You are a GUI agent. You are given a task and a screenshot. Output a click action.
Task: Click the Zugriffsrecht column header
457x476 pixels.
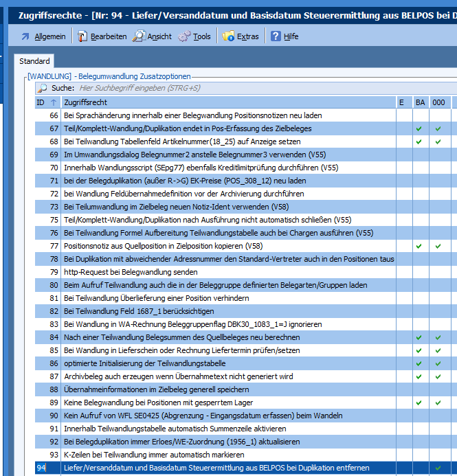click(x=227, y=102)
